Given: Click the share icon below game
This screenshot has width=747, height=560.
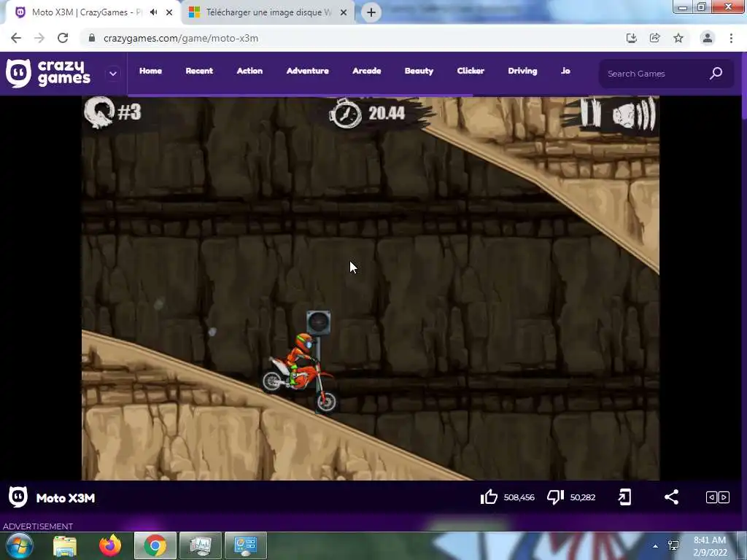Looking at the screenshot, I should click(671, 497).
